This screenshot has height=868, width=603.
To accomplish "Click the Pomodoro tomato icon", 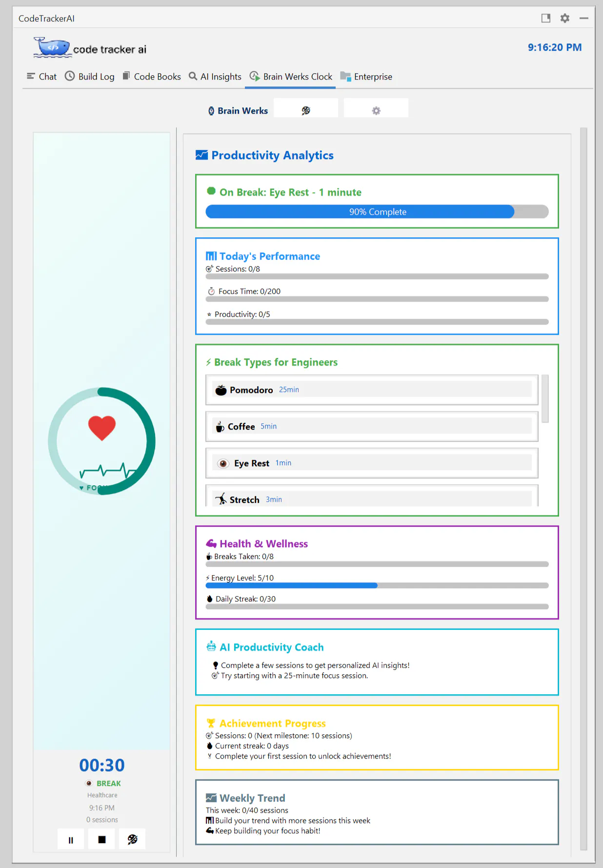I will (221, 390).
